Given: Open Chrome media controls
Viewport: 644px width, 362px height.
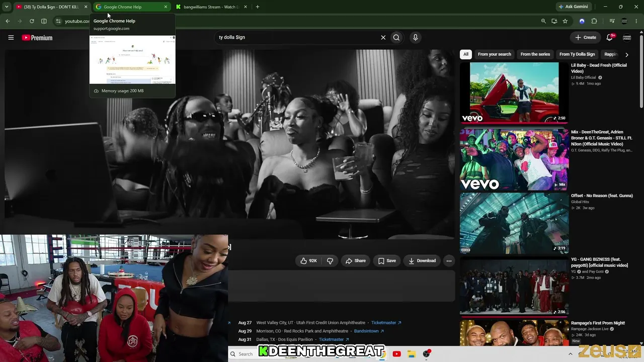Looking at the screenshot, I should [x=612, y=21].
